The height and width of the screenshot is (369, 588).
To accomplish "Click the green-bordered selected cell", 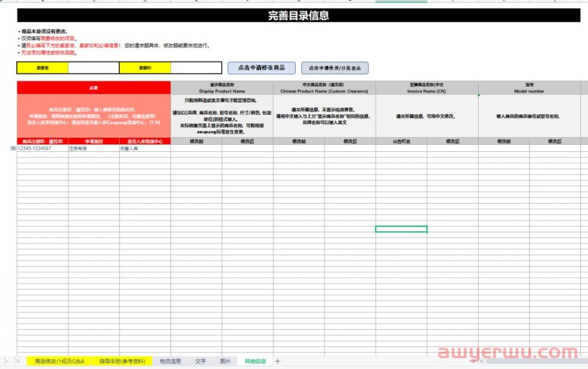I will tap(401, 229).
